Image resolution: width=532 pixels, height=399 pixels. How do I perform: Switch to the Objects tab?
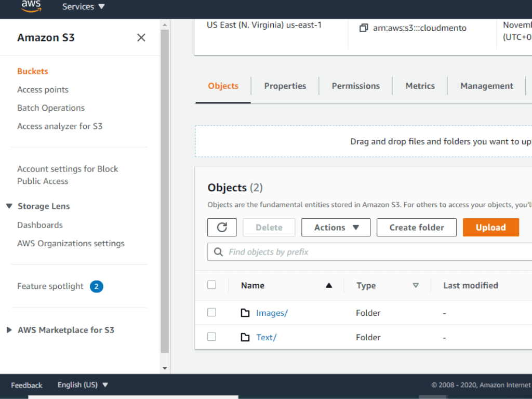tap(223, 86)
